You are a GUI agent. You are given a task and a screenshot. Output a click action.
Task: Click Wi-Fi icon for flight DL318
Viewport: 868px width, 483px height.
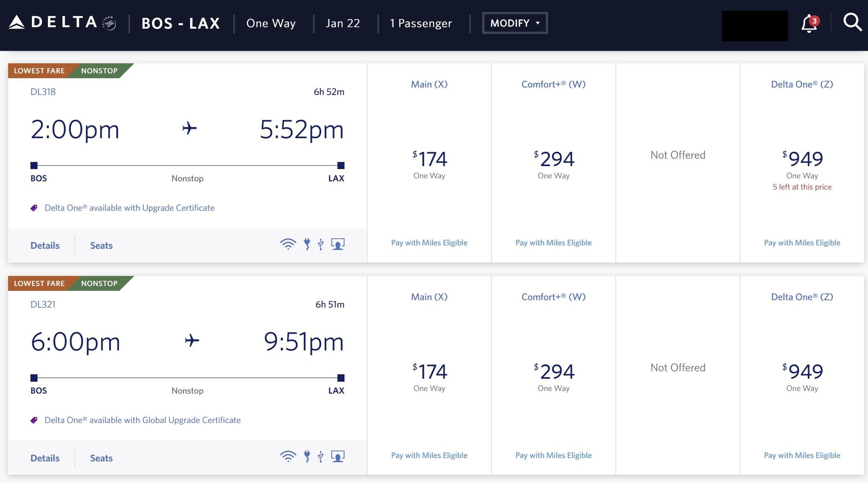click(x=288, y=244)
